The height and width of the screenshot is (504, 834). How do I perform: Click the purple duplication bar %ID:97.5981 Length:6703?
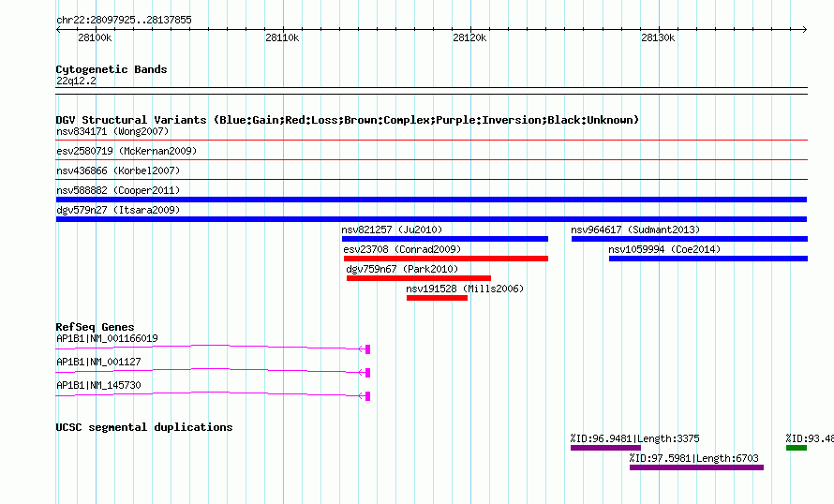pyautogui.click(x=697, y=467)
